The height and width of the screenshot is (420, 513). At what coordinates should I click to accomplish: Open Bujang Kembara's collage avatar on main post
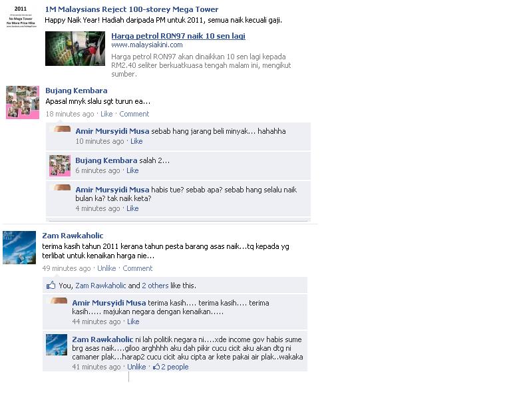pyautogui.click(x=23, y=103)
